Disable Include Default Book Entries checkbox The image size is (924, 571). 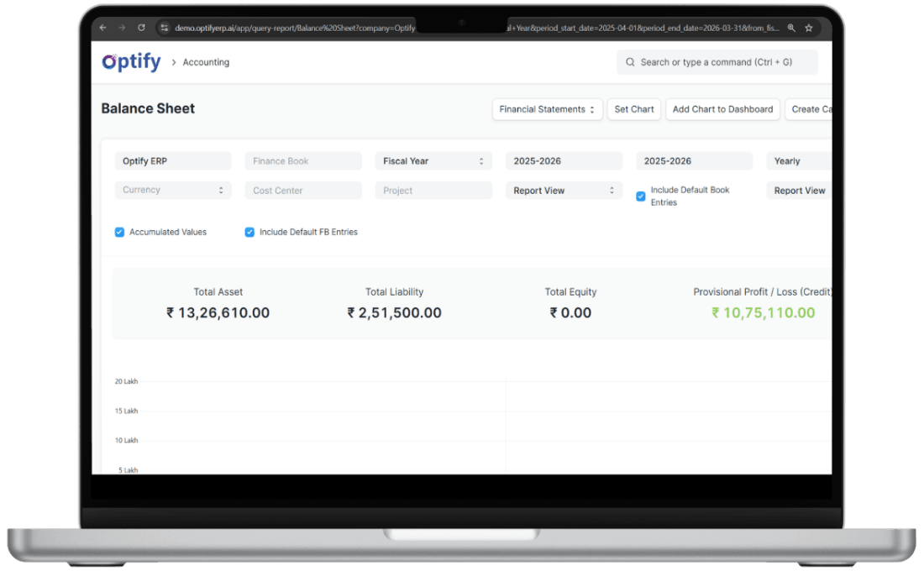(641, 196)
